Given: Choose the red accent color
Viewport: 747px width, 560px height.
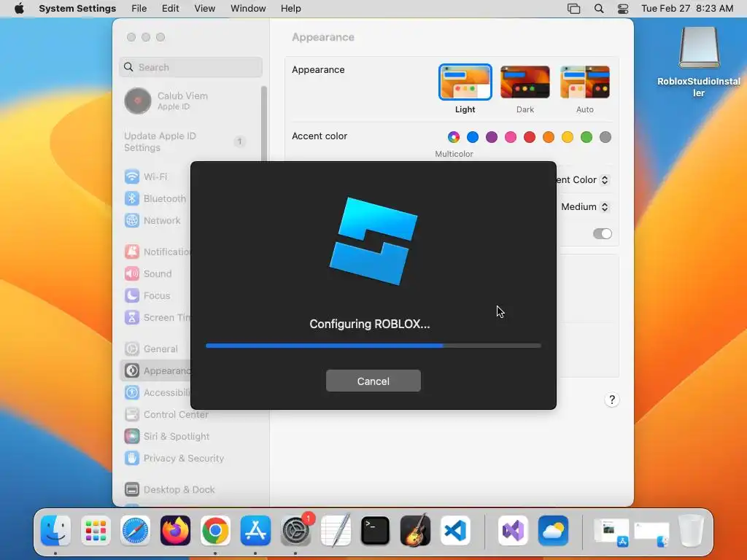Looking at the screenshot, I should [x=530, y=137].
